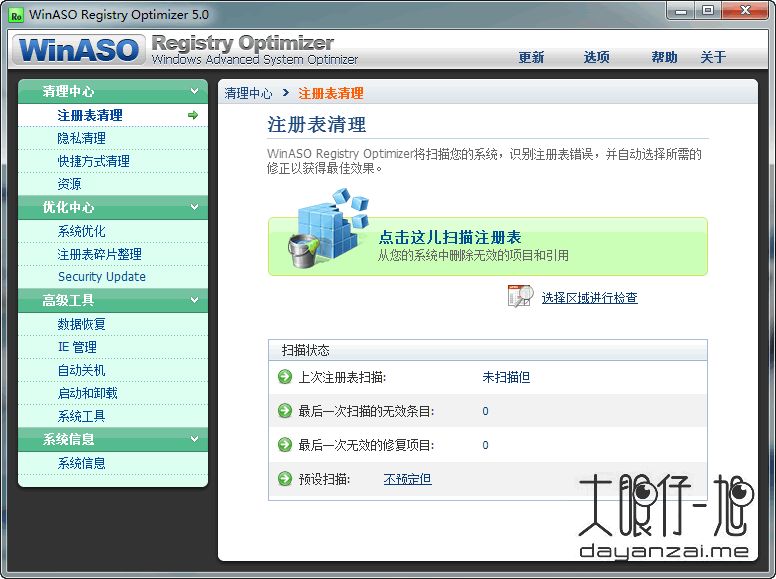Viewport: 776px width, 579px height.
Task: Collapse the 清理中心 section
Action: (x=194, y=91)
